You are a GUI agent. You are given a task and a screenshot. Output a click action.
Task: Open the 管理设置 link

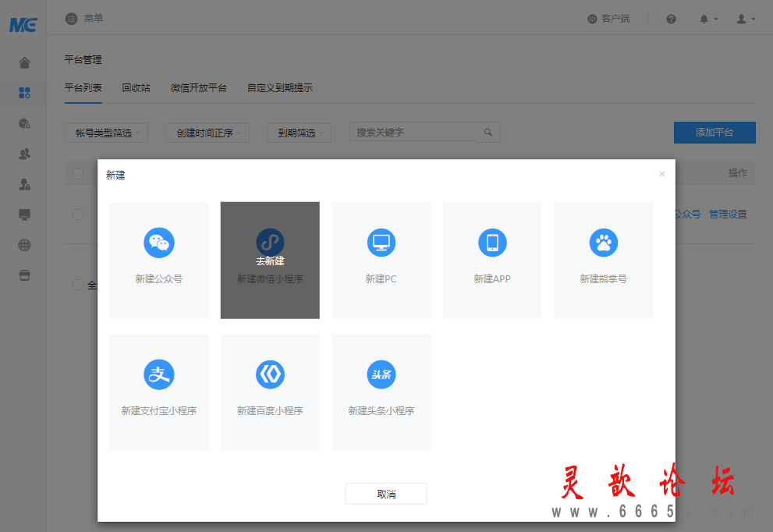point(728,215)
